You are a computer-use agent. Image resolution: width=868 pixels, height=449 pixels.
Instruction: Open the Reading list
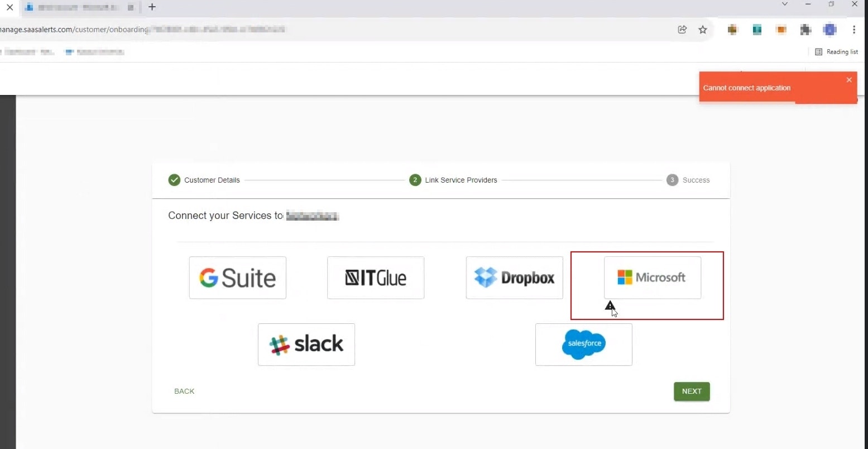point(836,52)
